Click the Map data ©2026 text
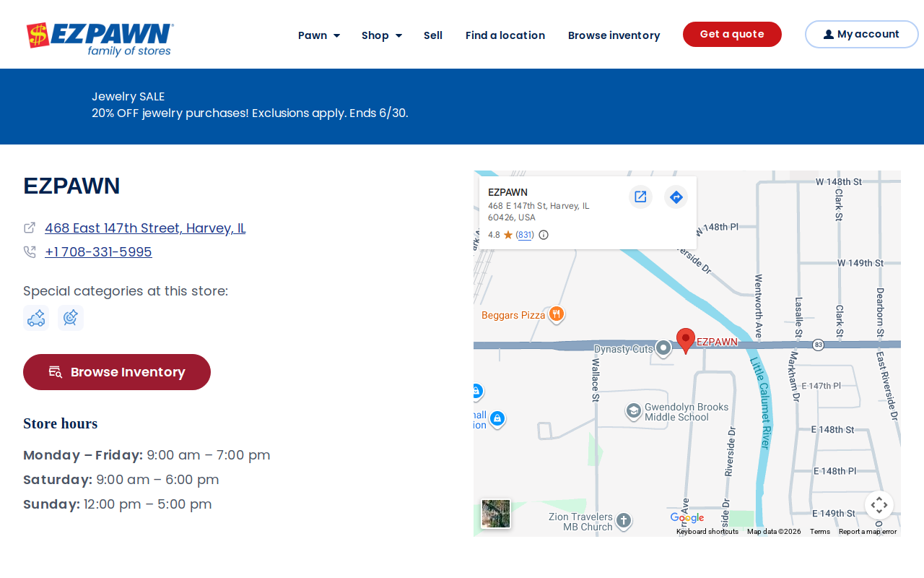 774,532
